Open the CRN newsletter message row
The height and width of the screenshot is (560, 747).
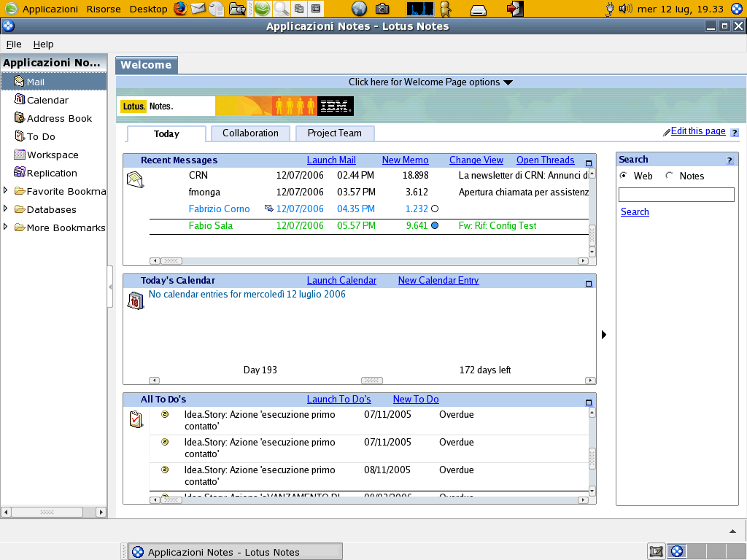[368, 175]
